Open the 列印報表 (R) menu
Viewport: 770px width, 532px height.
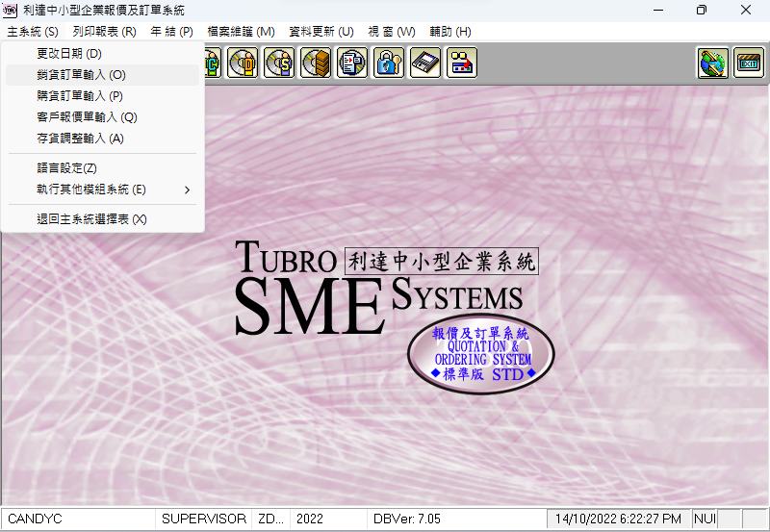(x=104, y=32)
